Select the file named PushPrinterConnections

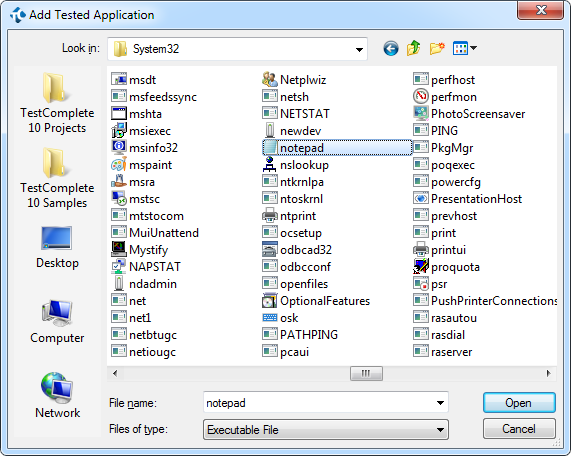click(x=485, y=300)
